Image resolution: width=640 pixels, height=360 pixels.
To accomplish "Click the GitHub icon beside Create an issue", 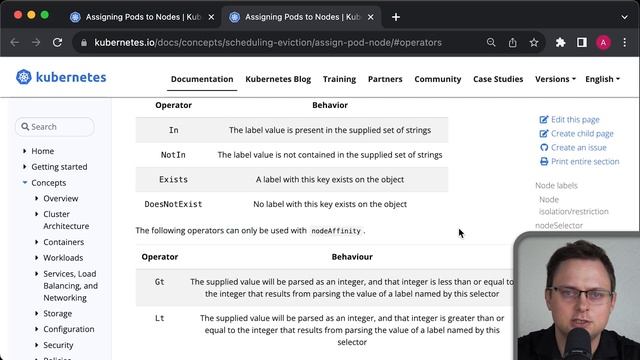I will pyautogui.click(x=544, y=147).
